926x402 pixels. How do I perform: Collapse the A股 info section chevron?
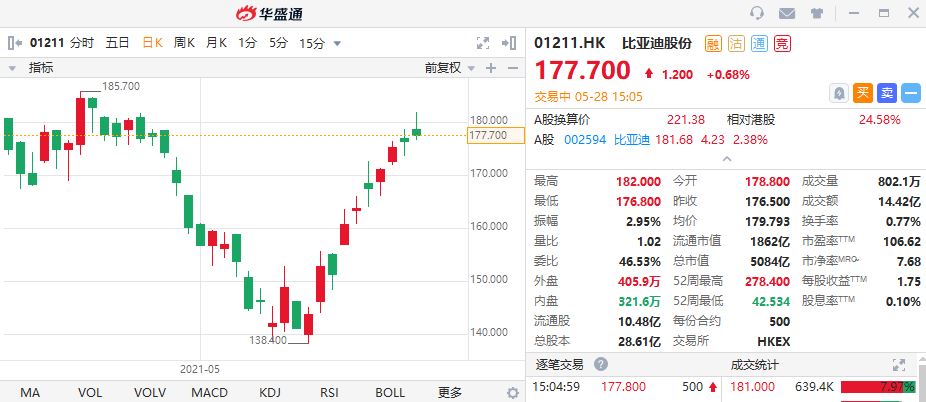coord(727,159)
